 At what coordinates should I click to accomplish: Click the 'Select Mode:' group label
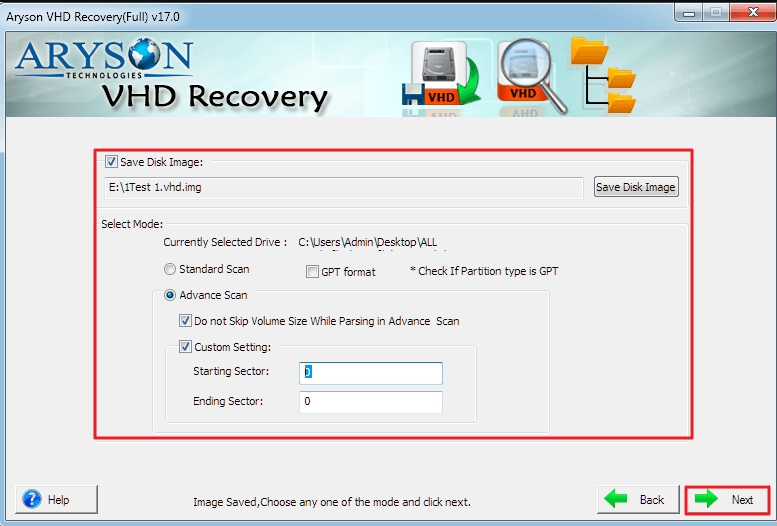click(132, 224)
